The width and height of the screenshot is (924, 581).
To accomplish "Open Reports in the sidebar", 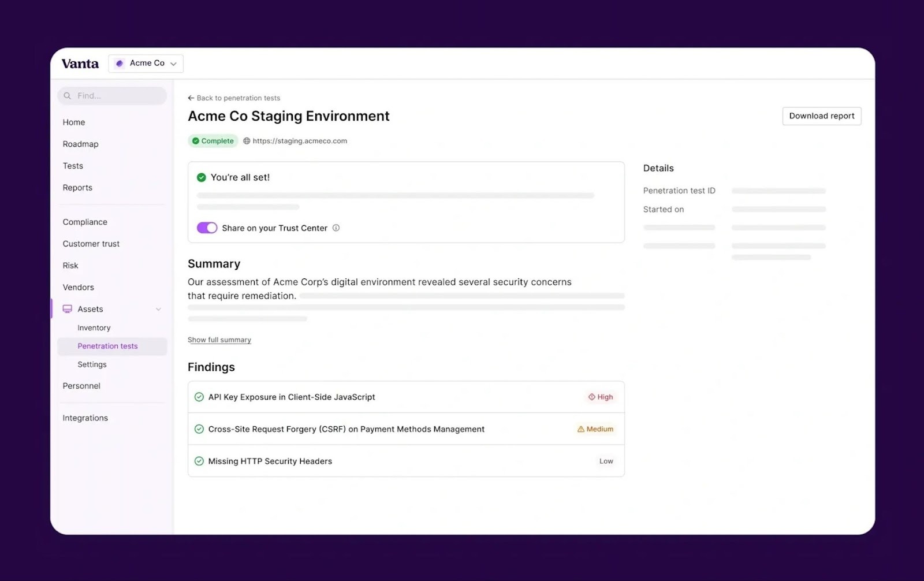I will click(x=77, y=188).
